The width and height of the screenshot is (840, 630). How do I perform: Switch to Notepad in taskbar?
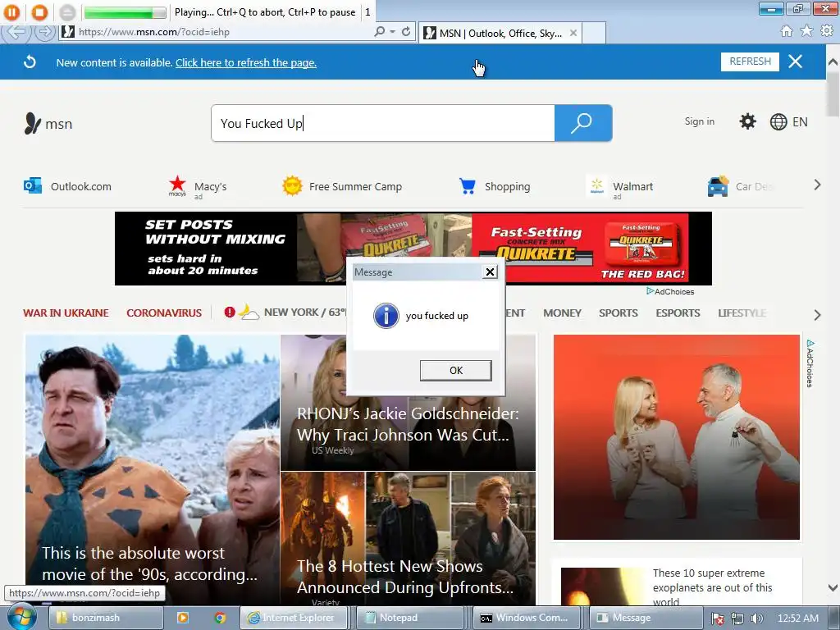point(411,618)
